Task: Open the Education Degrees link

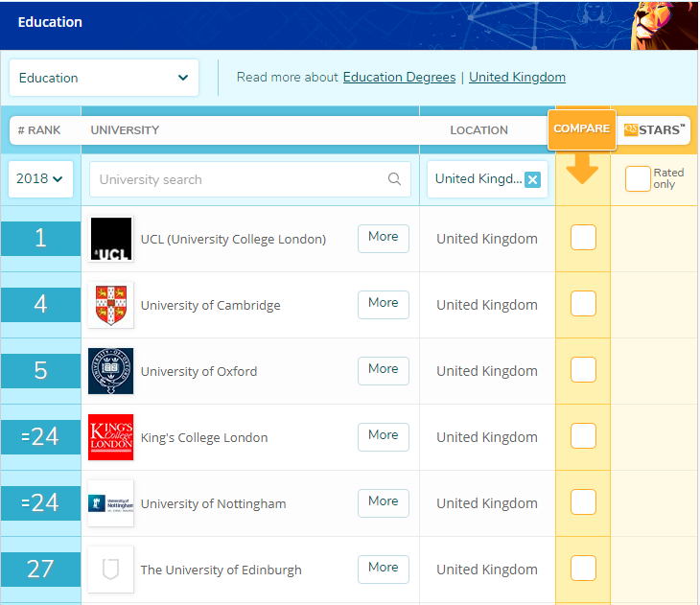Action: tap(399, 78)
